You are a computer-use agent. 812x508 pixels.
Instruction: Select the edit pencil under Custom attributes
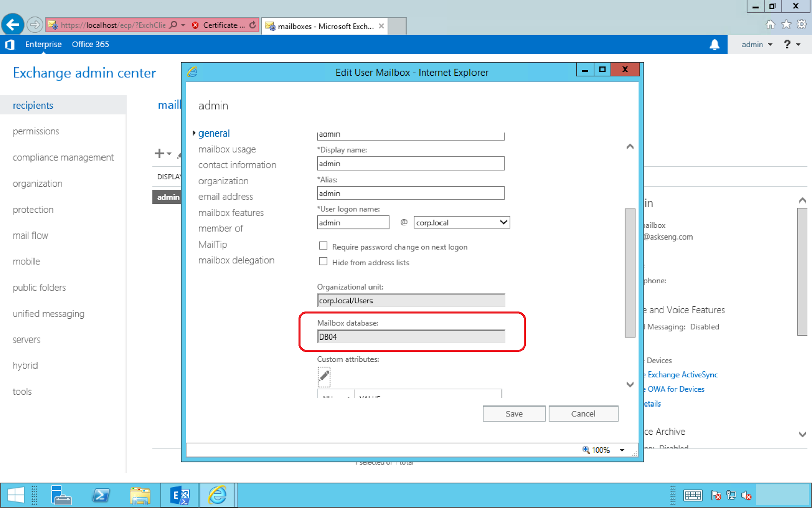[324, 377]
